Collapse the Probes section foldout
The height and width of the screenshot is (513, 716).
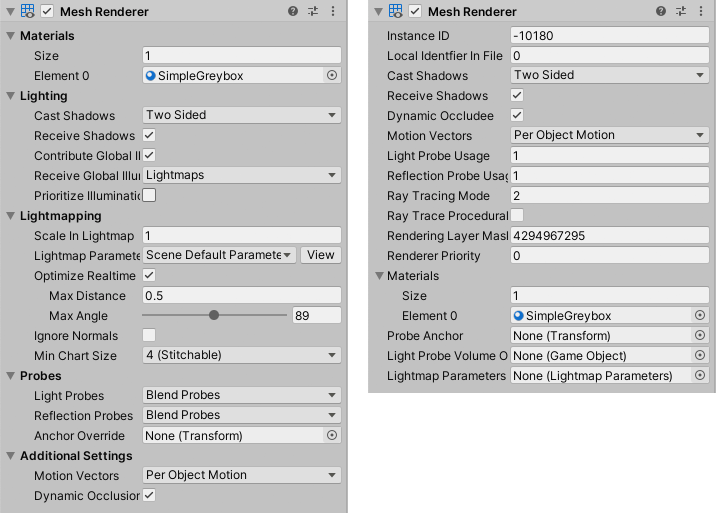[x=11, y=376]
